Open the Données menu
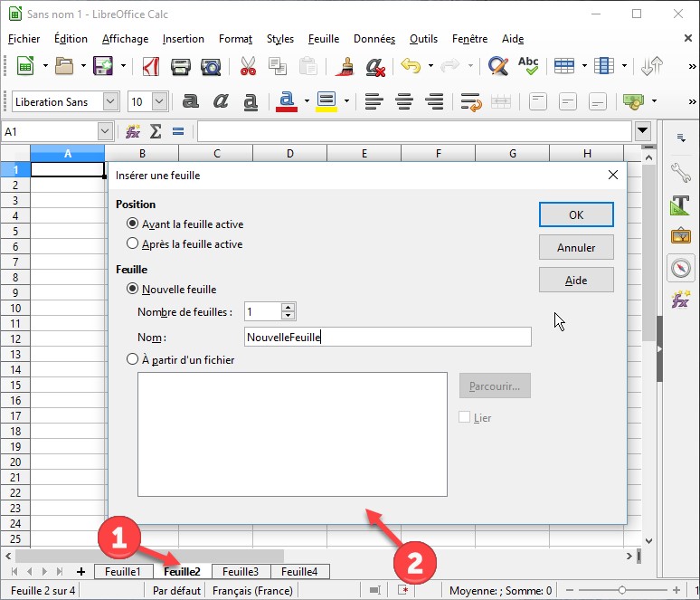 374,39
